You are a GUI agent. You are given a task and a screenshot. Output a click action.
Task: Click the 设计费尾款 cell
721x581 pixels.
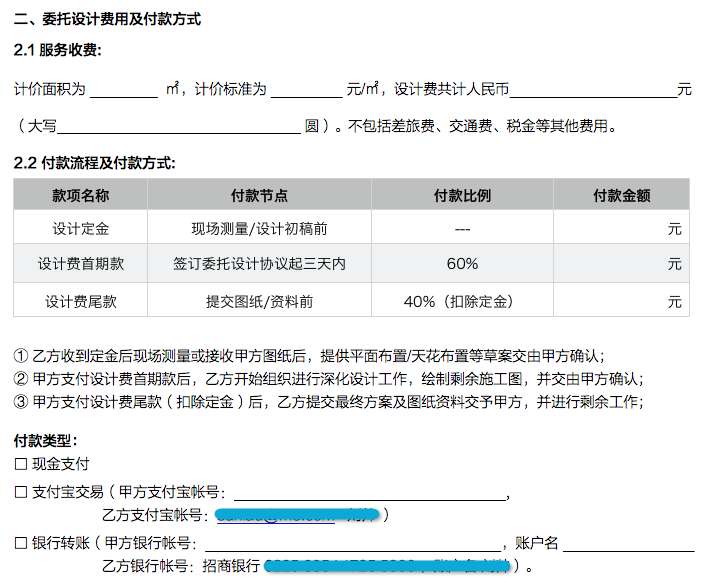click(80, 301)
